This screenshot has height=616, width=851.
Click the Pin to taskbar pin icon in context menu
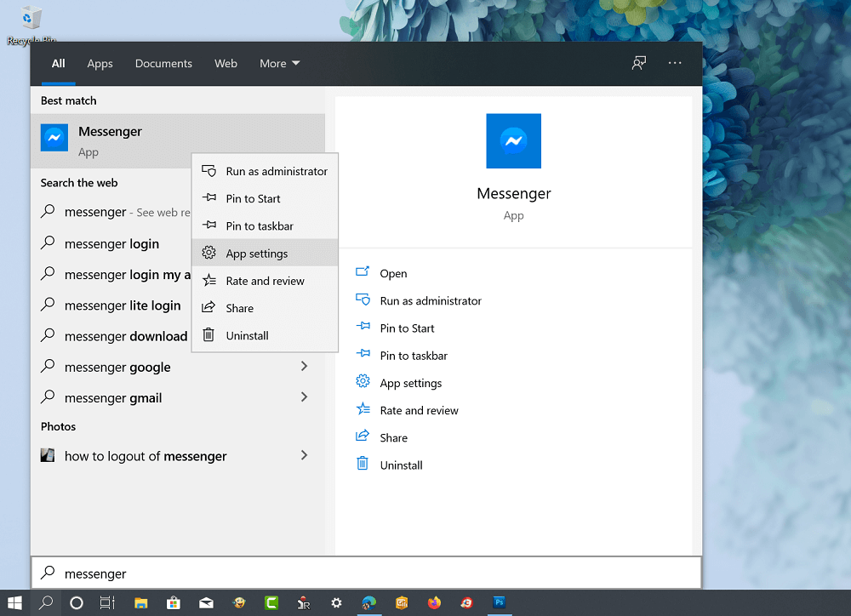point(209,225)
